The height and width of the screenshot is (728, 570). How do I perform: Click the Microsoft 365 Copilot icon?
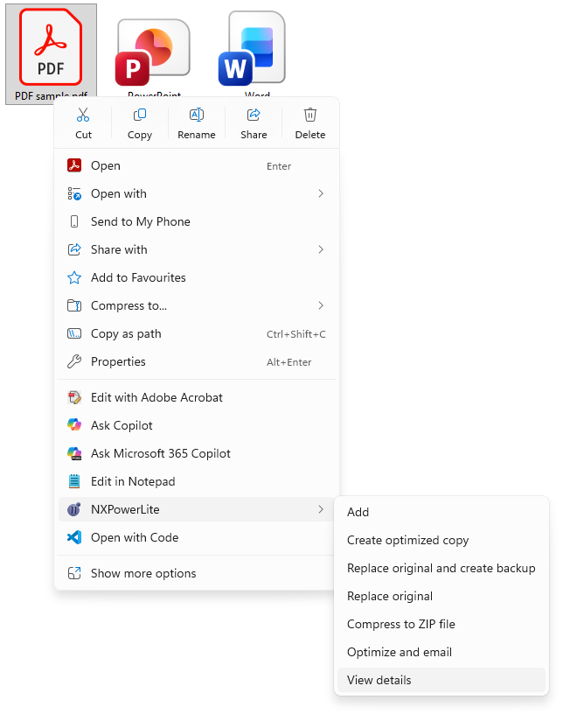click(74, 453)
